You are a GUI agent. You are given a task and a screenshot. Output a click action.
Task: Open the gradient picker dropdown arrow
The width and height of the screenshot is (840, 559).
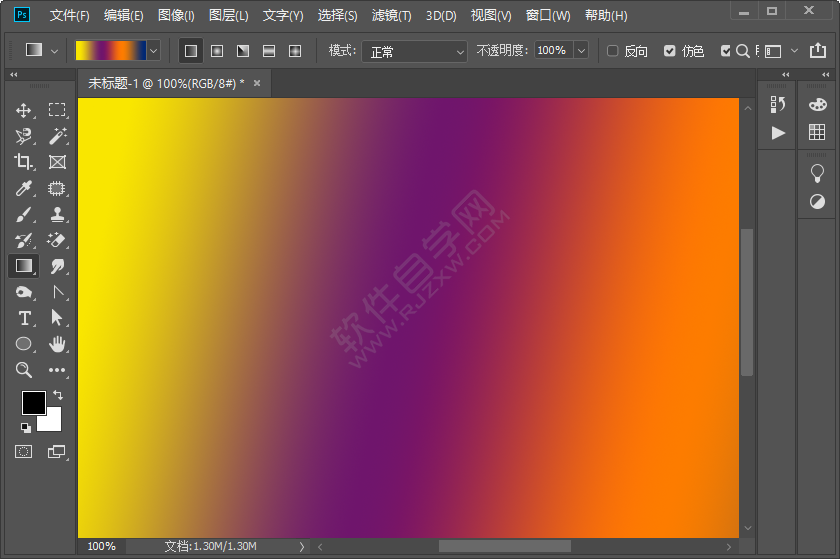pos(153,51)
